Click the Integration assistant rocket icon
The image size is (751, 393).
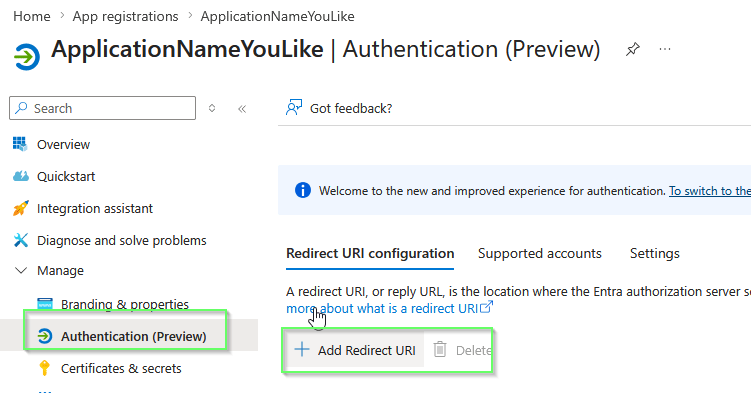(x=21, y=208)
